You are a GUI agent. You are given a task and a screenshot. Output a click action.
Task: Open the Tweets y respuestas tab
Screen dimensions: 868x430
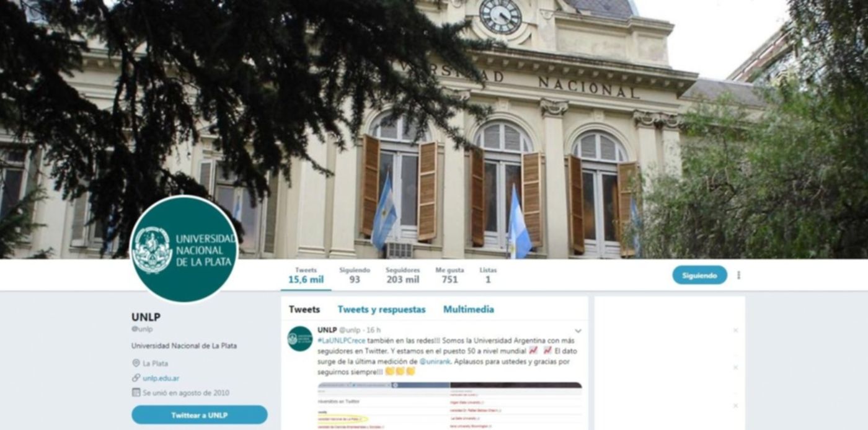point(381,309)
